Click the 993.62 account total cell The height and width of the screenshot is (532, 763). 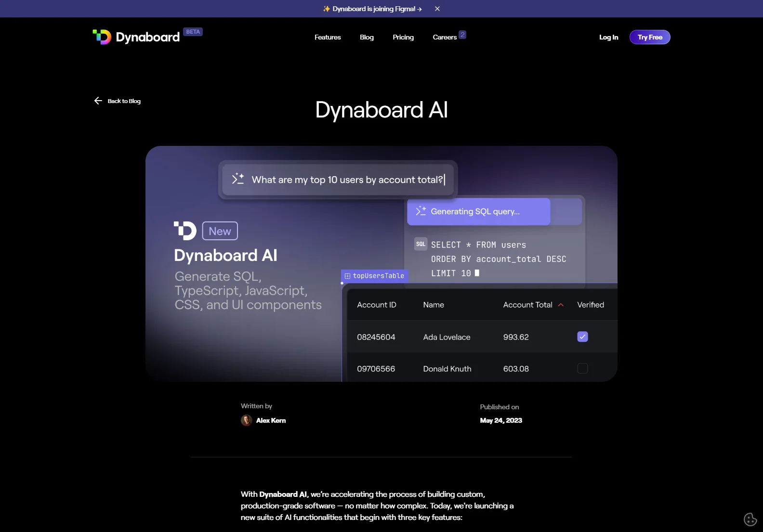point(516,337)
